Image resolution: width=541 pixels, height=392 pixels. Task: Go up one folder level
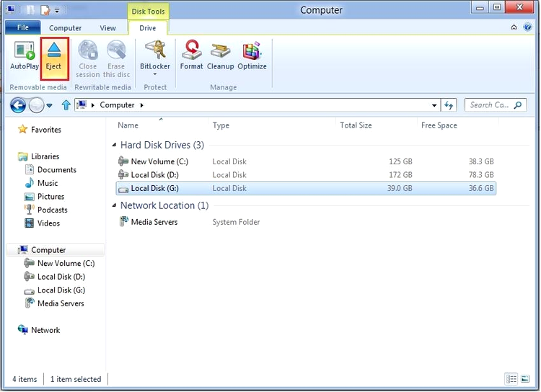pyautogui.click(x=66, y=105)
